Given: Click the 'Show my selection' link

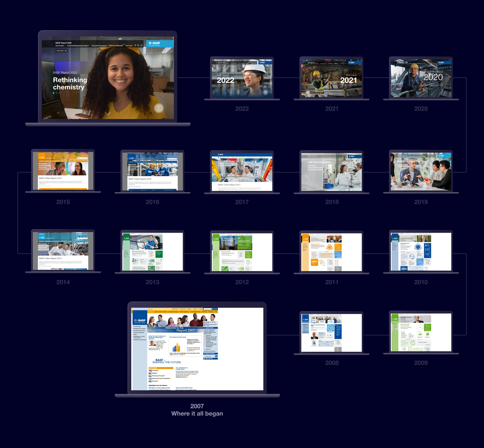Looking at the screenshot, I should pos(210,351).
